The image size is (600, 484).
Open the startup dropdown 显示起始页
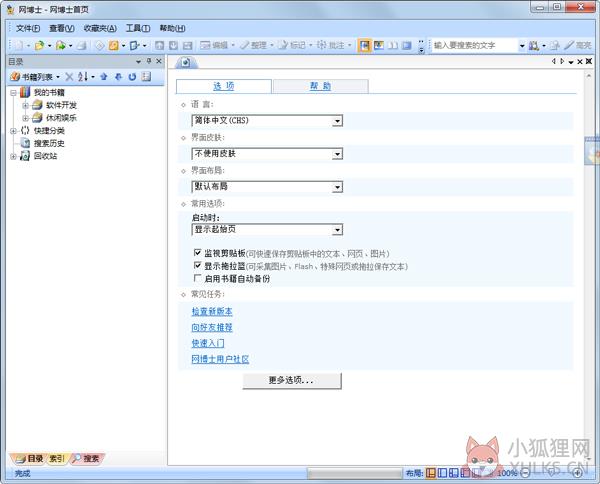[x=267, y=230]
